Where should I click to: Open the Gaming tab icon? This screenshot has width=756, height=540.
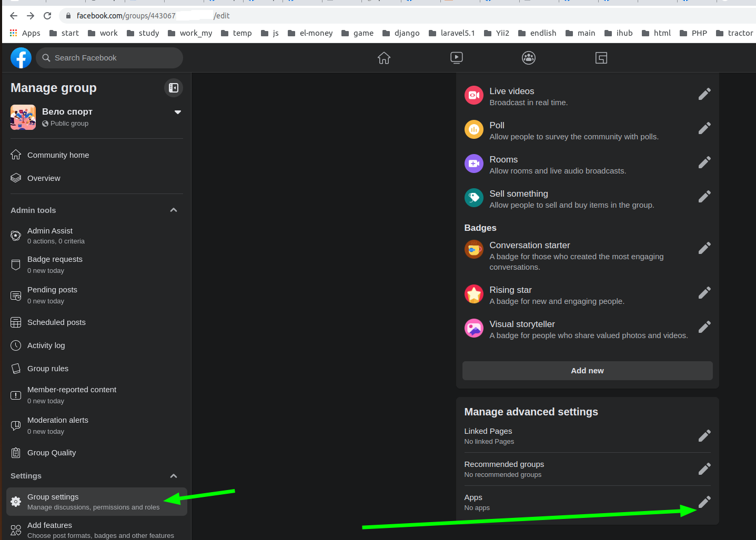601,58
